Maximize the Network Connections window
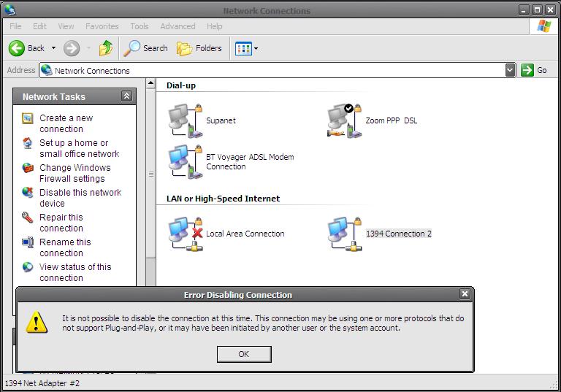 537,10
